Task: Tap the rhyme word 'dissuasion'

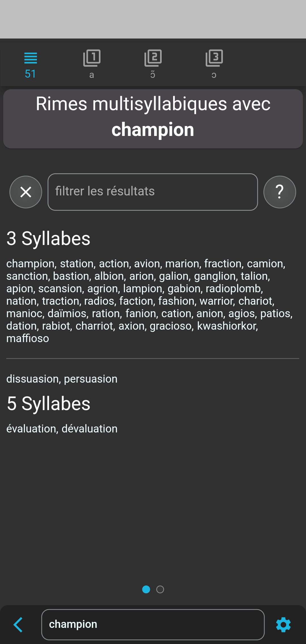Action: point(33,379)
